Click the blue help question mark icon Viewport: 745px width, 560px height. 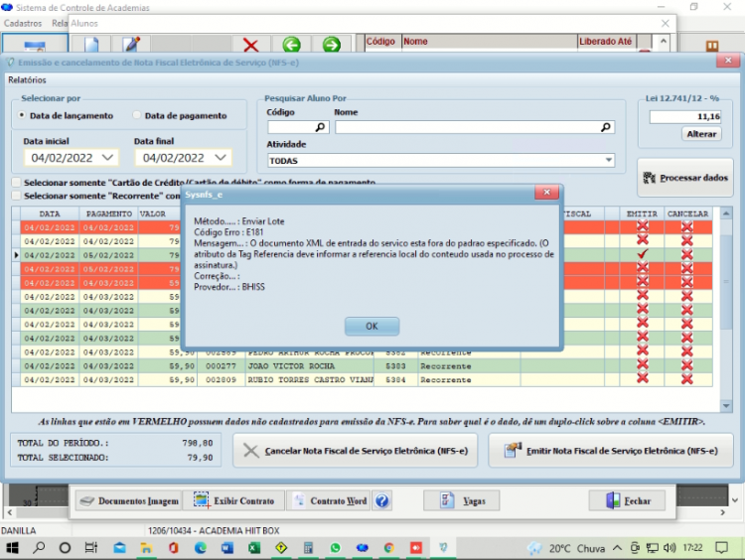pos(382,500)
